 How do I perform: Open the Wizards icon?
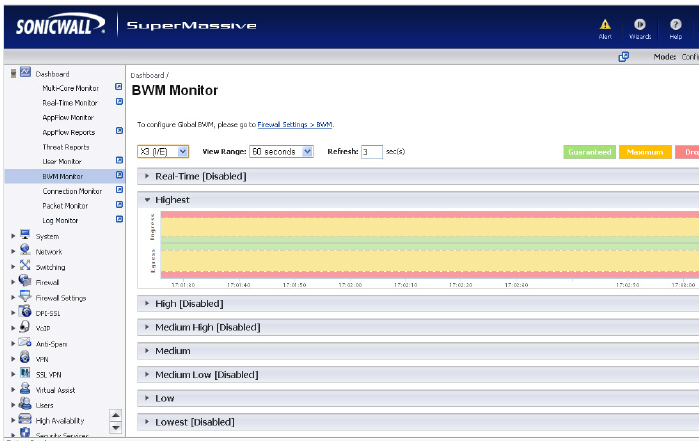pos(640,24)
